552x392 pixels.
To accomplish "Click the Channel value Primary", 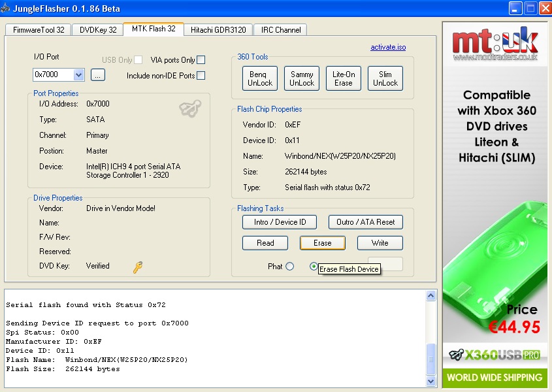I will click(x=97, y=135).
